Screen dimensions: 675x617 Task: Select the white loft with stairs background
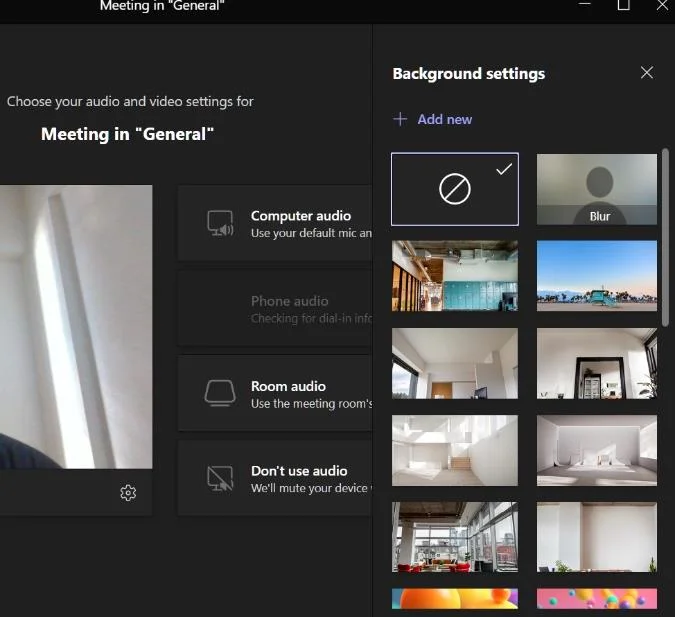[455, 450]
